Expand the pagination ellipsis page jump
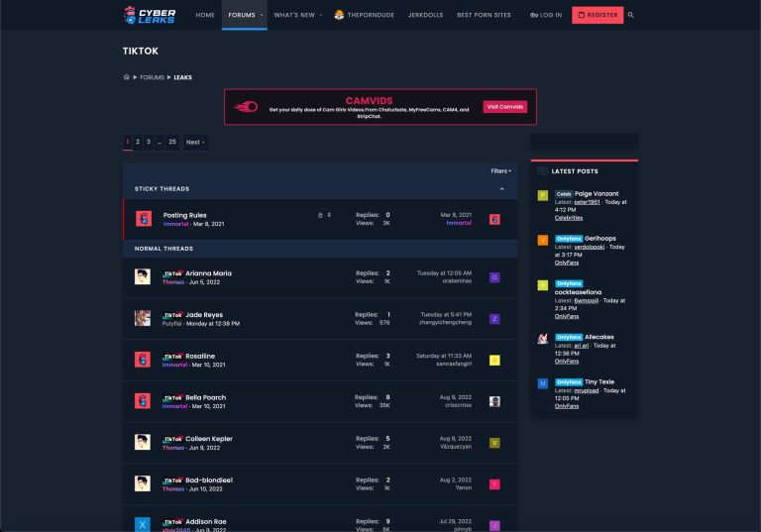761x532 pixels. tap(160, 142)
